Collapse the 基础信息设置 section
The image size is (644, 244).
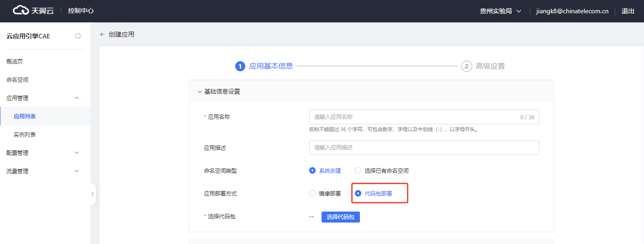[x=200, y=91]
